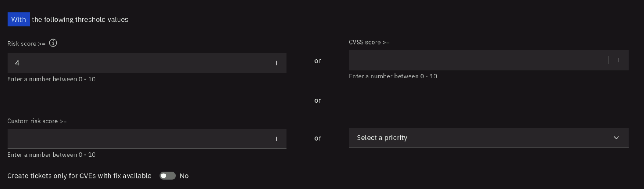
Task: Click the chevron in the priority selector
Action: (x=616, y=138)
